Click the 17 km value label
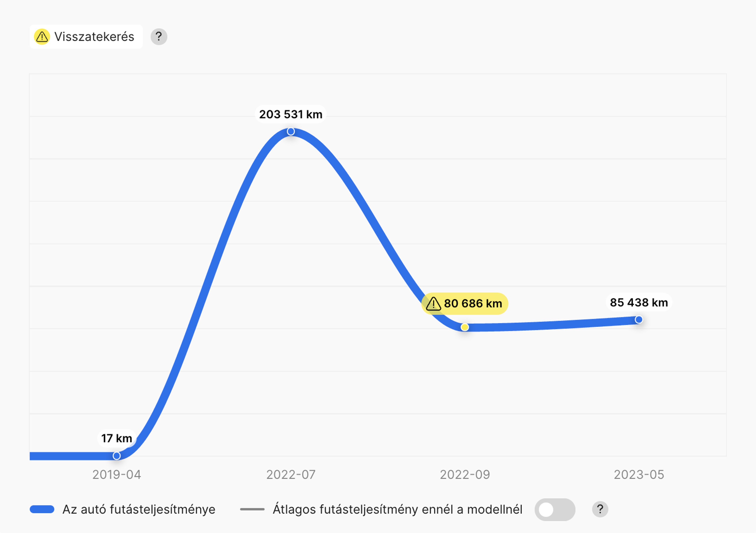The height and width of the screenshot is (533, 756). [117, 438]
